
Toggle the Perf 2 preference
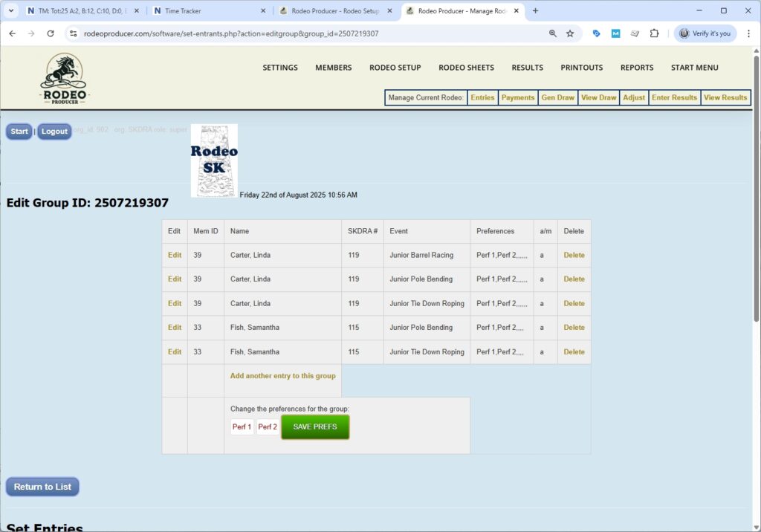pos(268,427)
